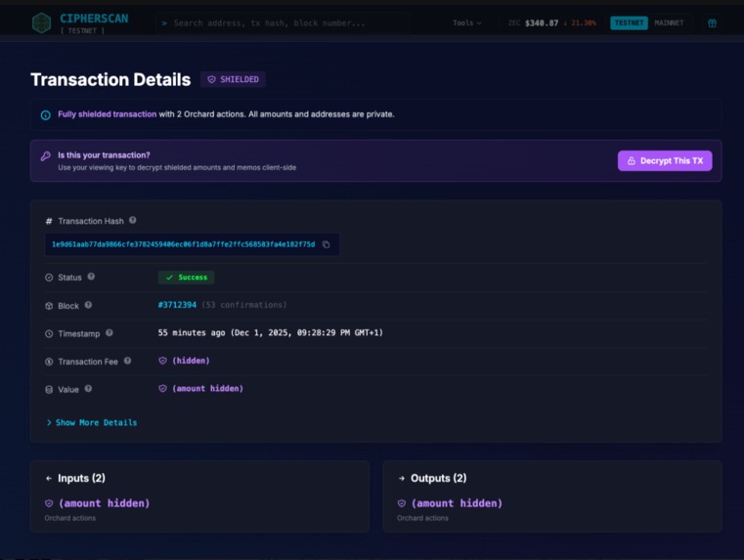Click the Decrypt This TX button
Viewport: 744px width, 560px height.
coord(665,160)
